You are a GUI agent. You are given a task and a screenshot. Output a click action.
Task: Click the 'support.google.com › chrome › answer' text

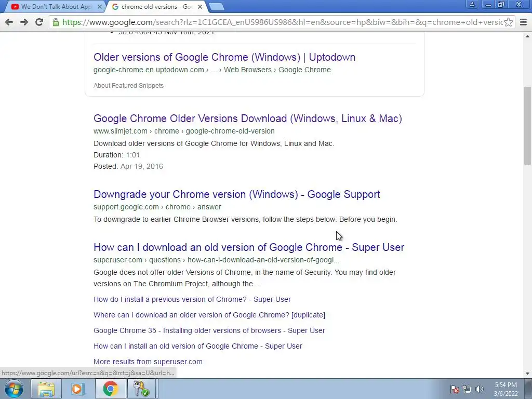tap(157, 207)
